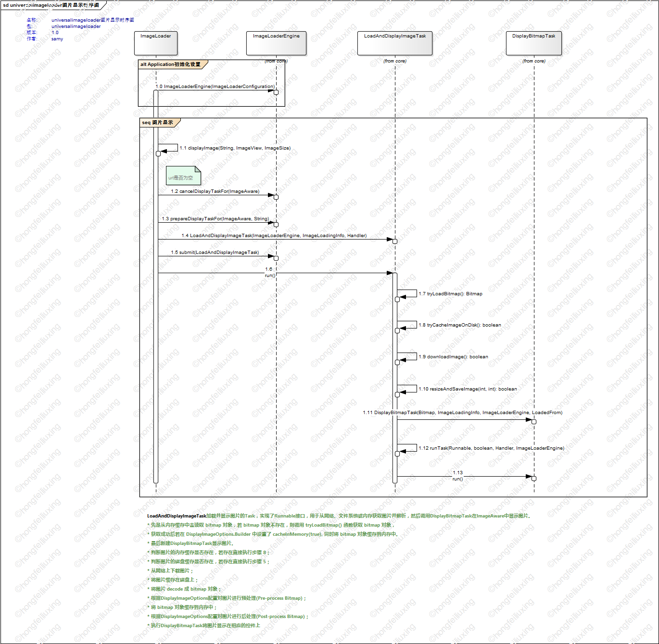Click message 1.4 LoadAndDisplayImageTask constructor label
The image size is (659, 644).
click(x=274, y=236)
